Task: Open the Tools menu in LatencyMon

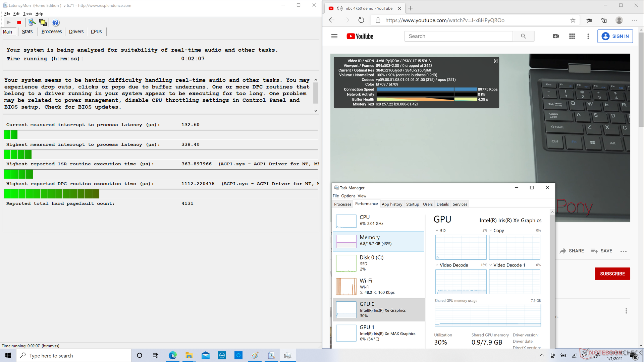Action: [28, 14]
